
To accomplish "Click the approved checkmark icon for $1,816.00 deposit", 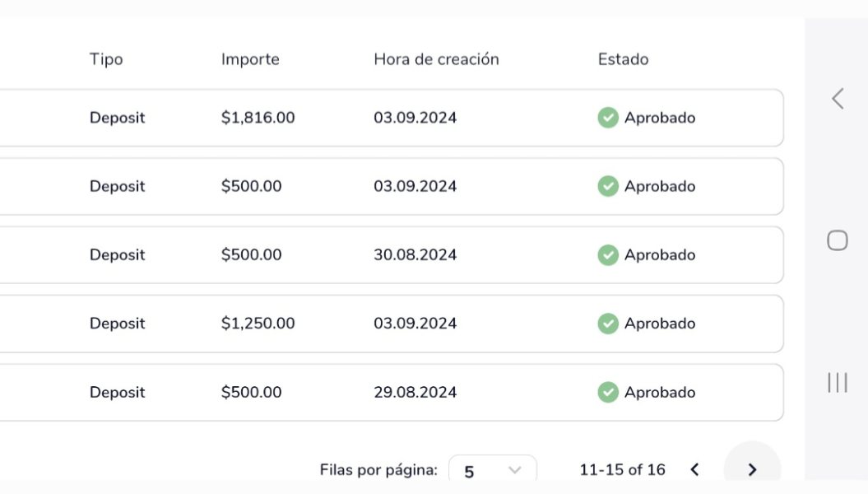I will 608,118.
